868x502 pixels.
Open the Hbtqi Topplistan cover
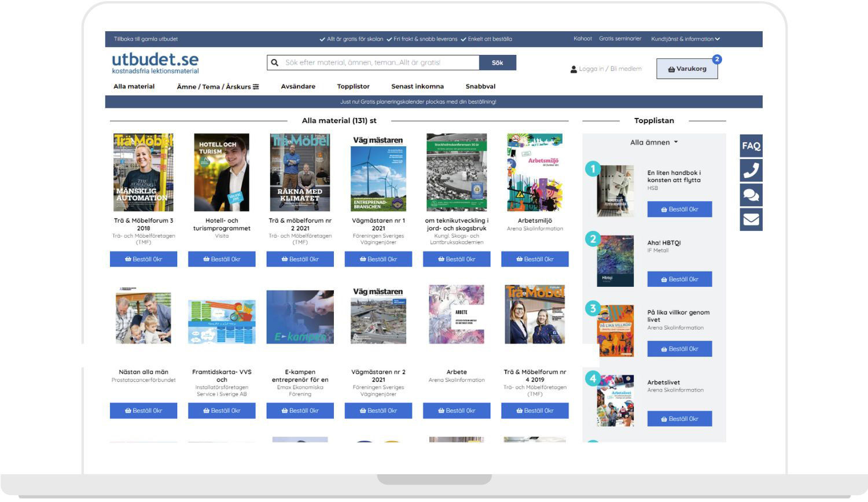coord(615,261)
